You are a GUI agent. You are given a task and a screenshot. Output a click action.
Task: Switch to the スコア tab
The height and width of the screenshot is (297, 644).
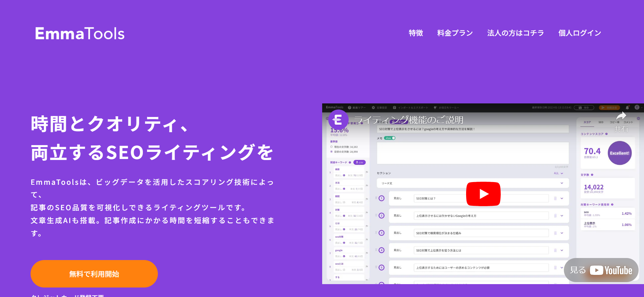[587, 122]
